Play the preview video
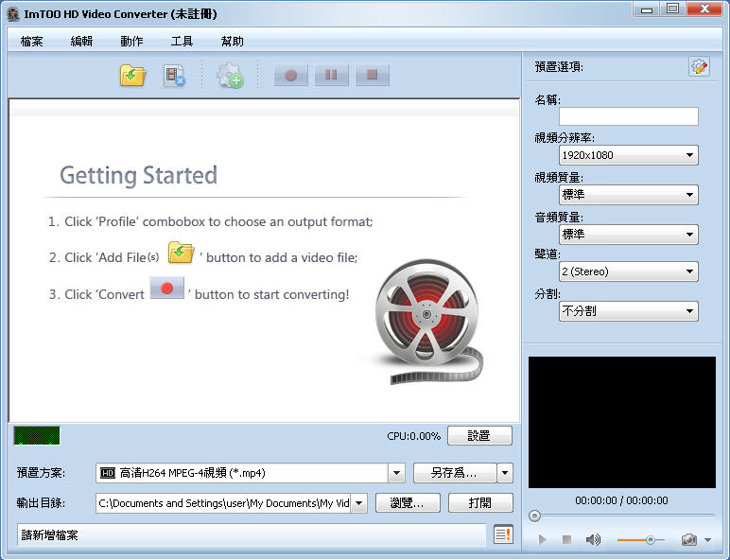This screenshot has width=730, height=560. [542, 539]
